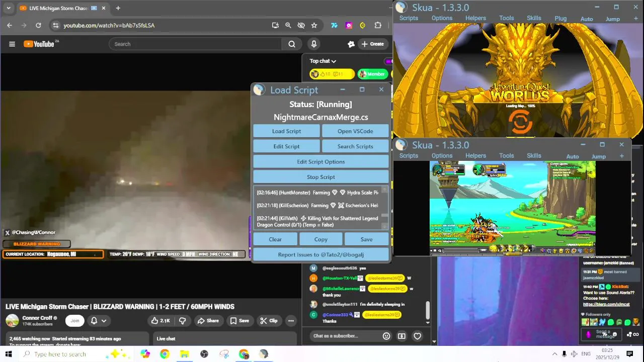The width and height of the screenshot is (644, 362).
Task: Stop the running script
Action: [321, 177]
